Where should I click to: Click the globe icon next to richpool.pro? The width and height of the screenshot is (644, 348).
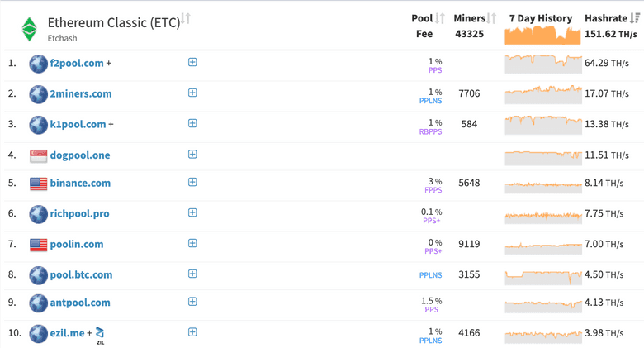(x=38, y=214)
